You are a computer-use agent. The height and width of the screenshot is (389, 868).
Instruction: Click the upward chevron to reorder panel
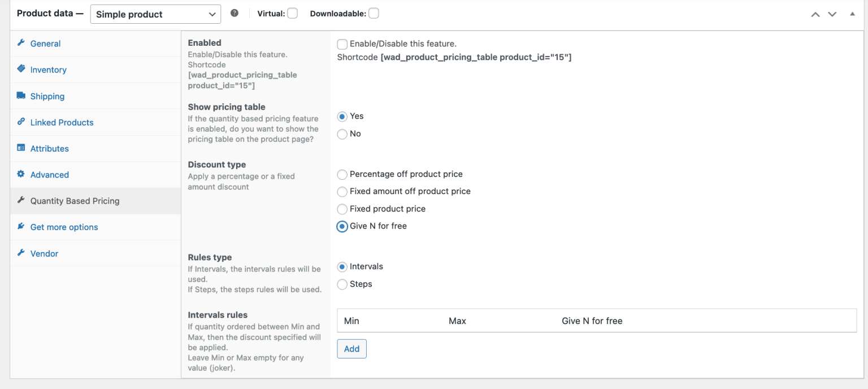coord(815,13)
